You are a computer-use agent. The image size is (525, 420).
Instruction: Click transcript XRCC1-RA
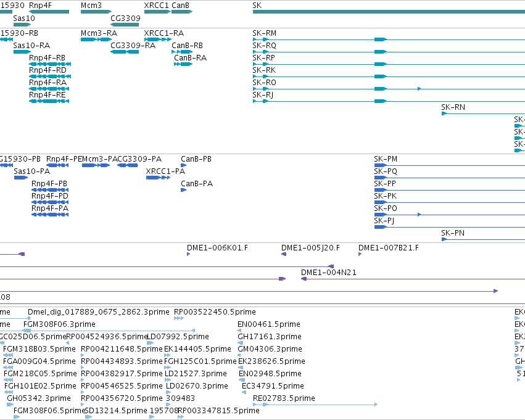point(158,39)
